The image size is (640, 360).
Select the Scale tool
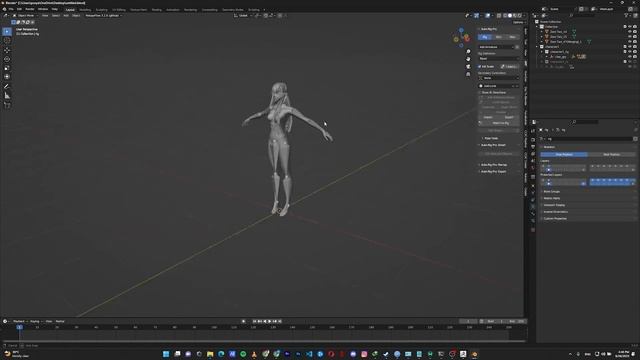click(x=7, y=68)
